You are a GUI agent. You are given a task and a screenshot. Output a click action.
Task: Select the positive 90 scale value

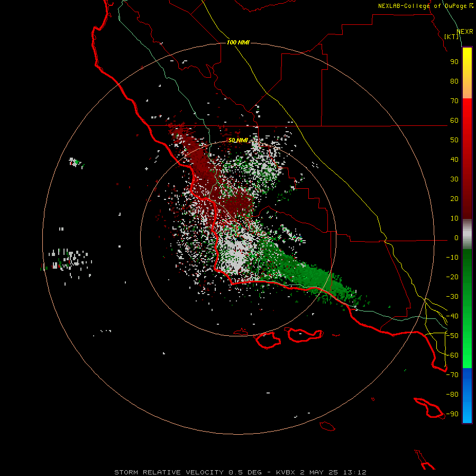click(x=454, y=62)
